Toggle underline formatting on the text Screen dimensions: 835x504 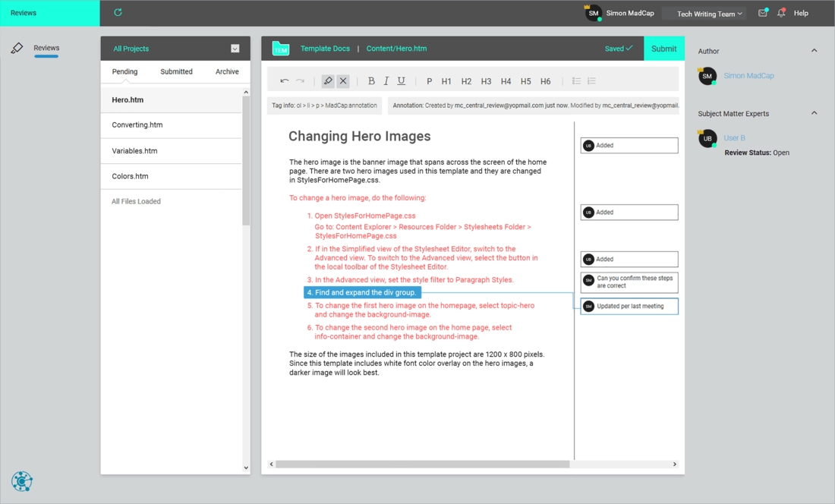(402, 80)
